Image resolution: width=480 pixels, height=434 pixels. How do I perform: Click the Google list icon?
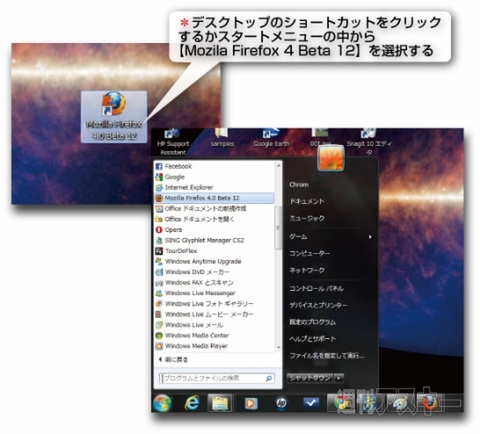pos(159,177)
